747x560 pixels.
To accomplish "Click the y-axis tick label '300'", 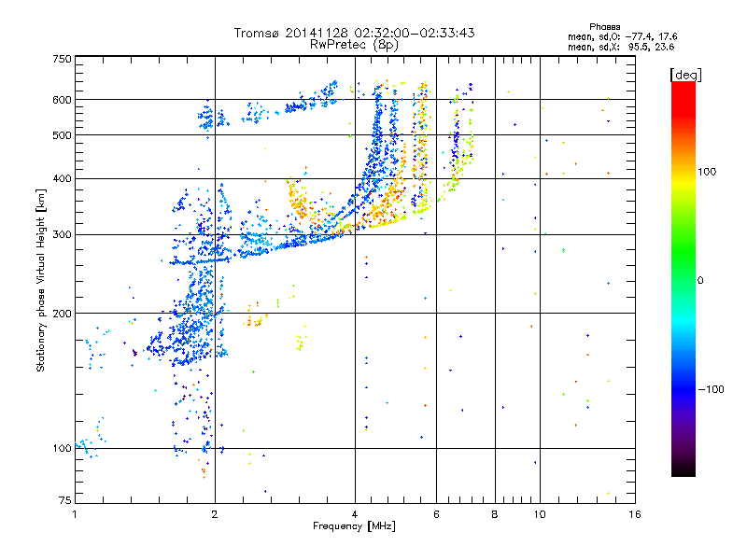I will 63,234.
